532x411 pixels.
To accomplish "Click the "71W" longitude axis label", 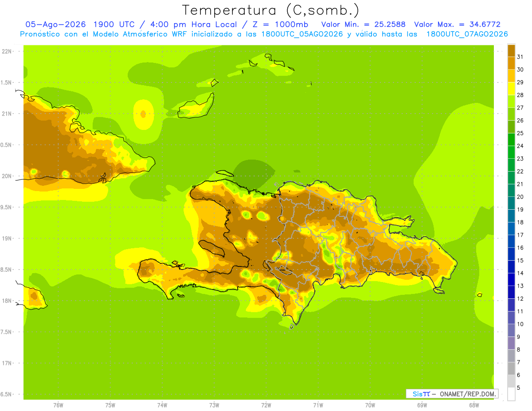I will [318, 405].
